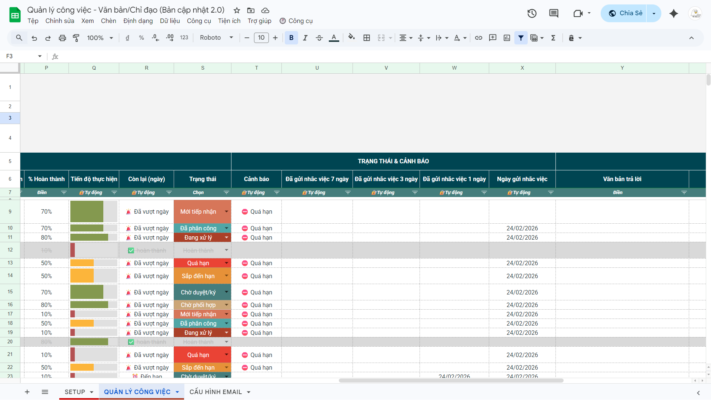
Task: Toggle Bold text formatting
Action: point(291,38)
